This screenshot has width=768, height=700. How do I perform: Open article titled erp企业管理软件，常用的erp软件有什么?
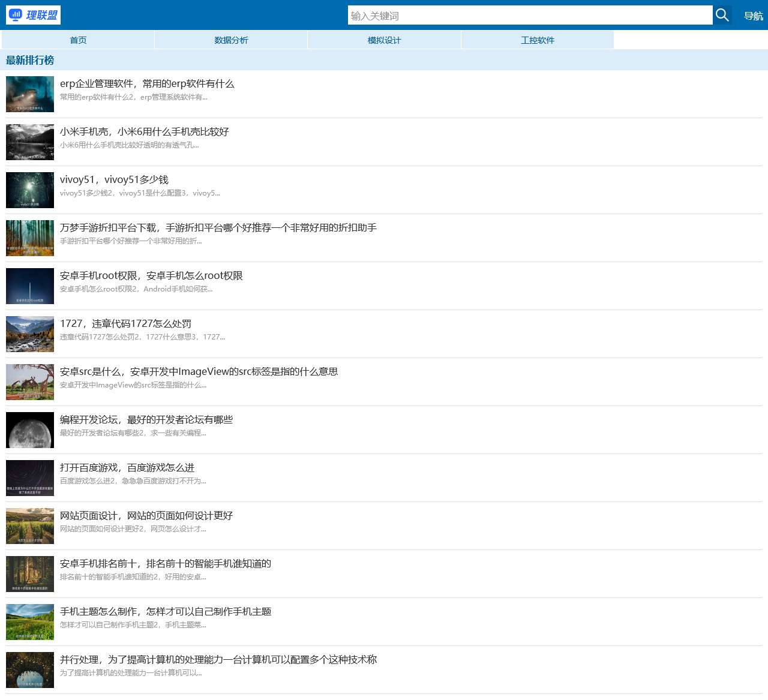point(147,84)
